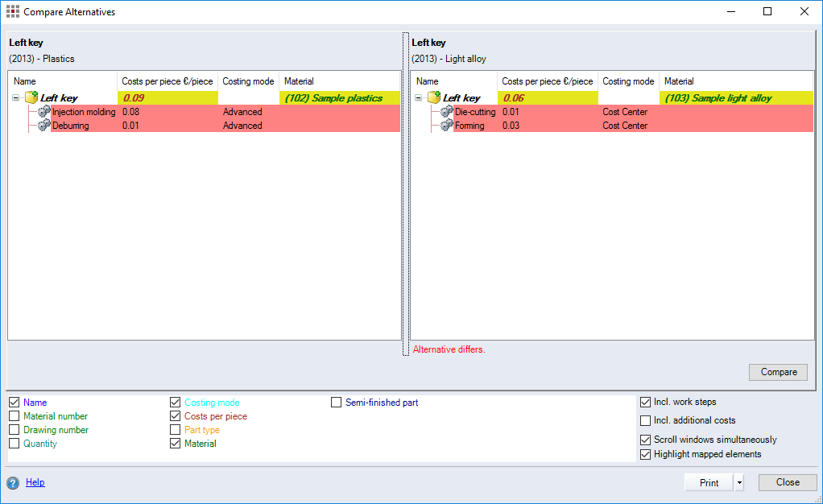Uncheck the Costs per piece option
The height and width of the screenshot is (504, 823).
(176, 416)
